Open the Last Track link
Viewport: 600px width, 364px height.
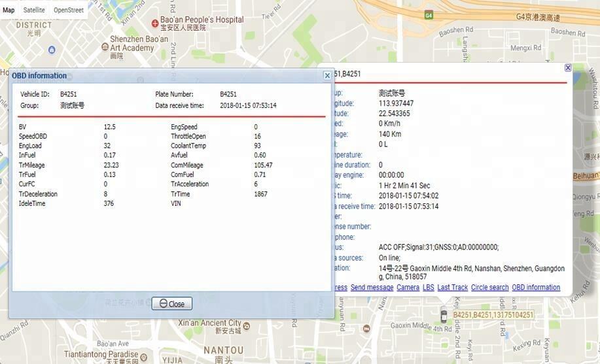453,288
